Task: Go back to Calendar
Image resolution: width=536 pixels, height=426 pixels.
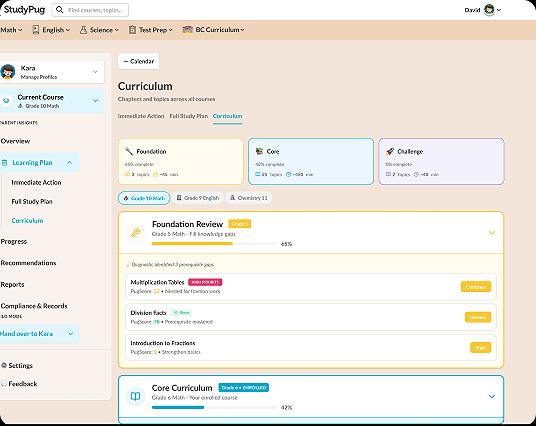Action: coord(138,61)
